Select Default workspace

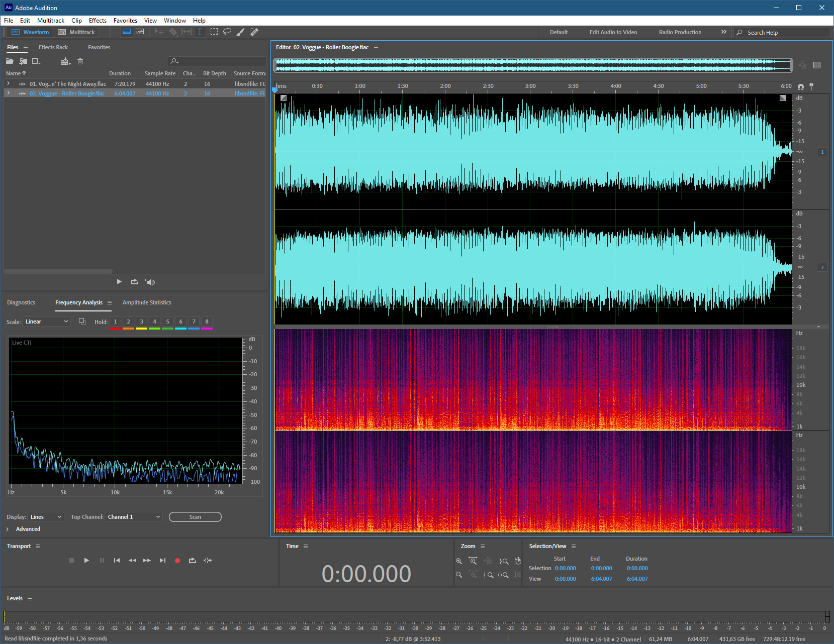(x=559, y=32)
